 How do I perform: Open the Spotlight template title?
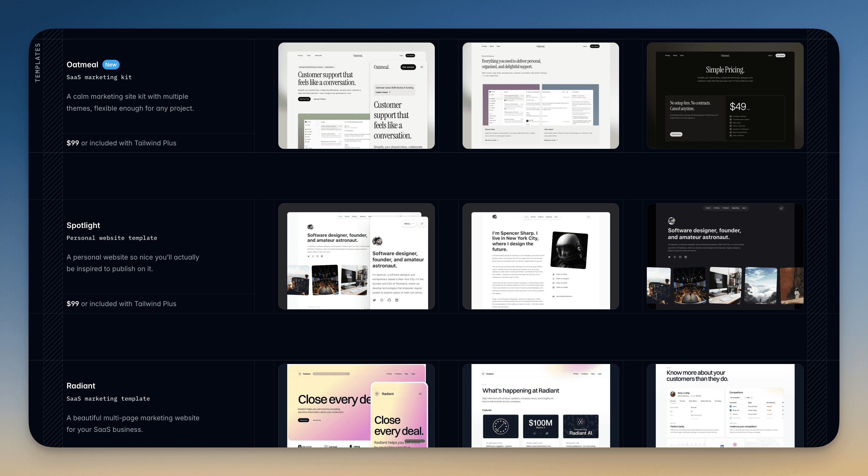[83, 225]
